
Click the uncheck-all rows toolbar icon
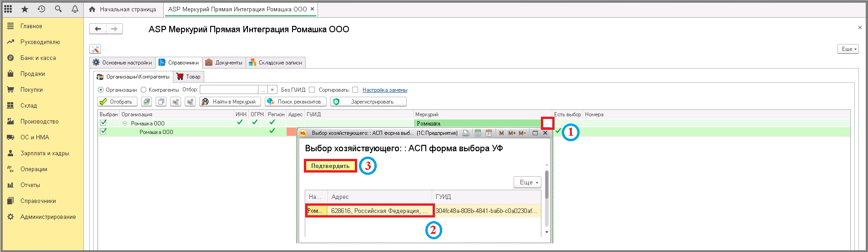[x=161, y=102]
